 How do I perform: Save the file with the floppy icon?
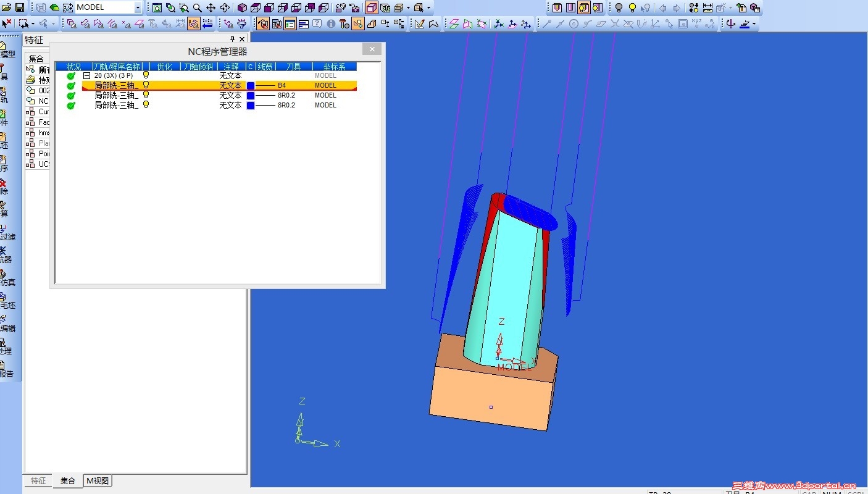point(20,7)
